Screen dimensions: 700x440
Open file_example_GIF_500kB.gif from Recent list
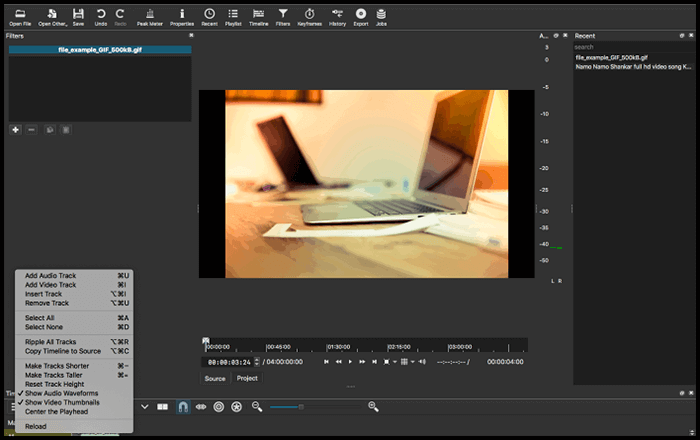click(611, 57)
